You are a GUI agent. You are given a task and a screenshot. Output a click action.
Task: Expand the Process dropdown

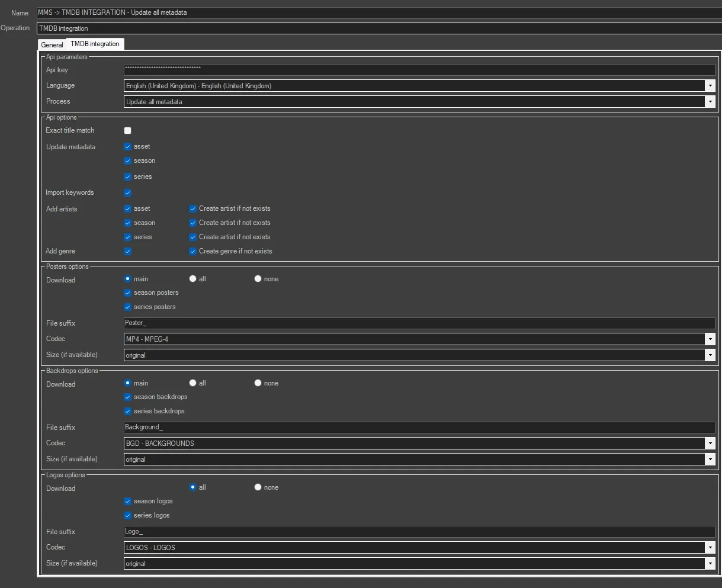pyautogui.click(x=710, y=102)
